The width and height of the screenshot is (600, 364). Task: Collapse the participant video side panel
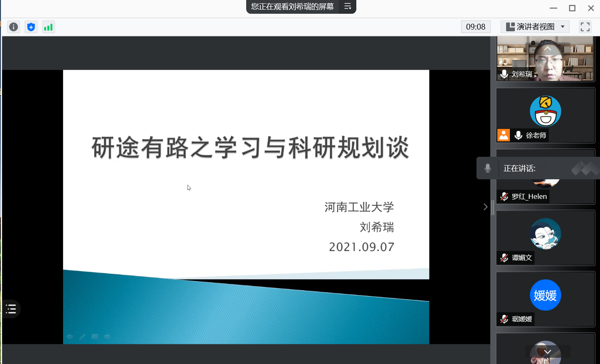pos(485,207)
